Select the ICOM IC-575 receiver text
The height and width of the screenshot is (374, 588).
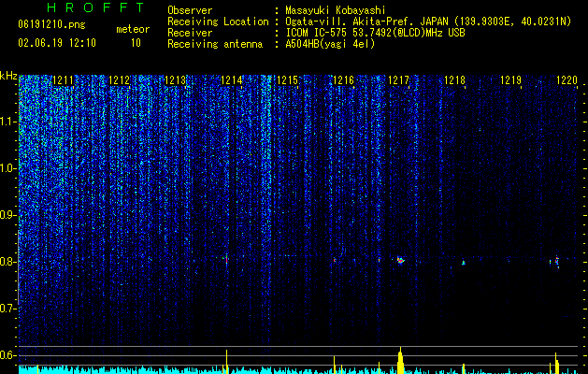[x=375, y=33]
